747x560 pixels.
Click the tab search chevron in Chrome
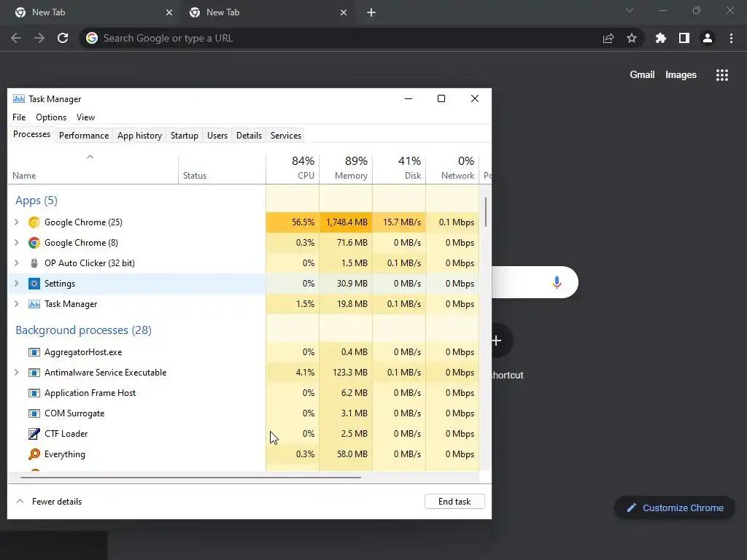[x=630, y=10]
